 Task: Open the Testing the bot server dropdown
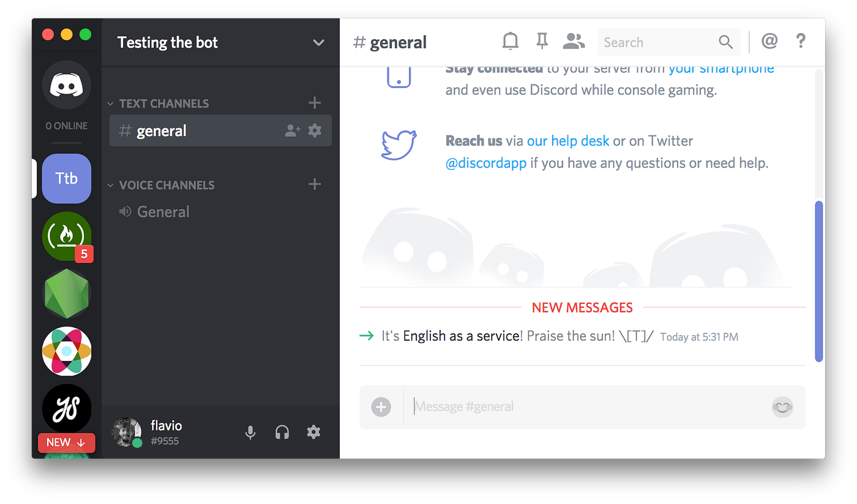pyautogui.click(x=318, y=42)
